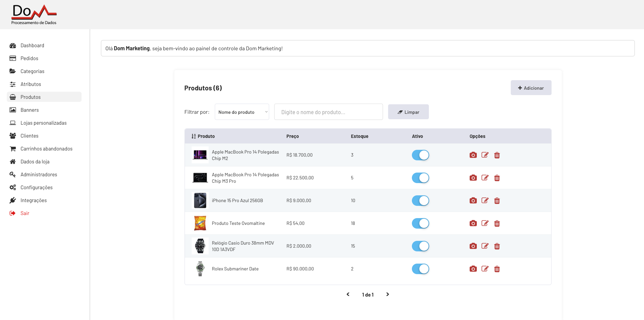Click trash icon for MacBook Pro M2
The height and width of the screenshot is (320, 644).
pyautogui.click(x=497, y=155)
